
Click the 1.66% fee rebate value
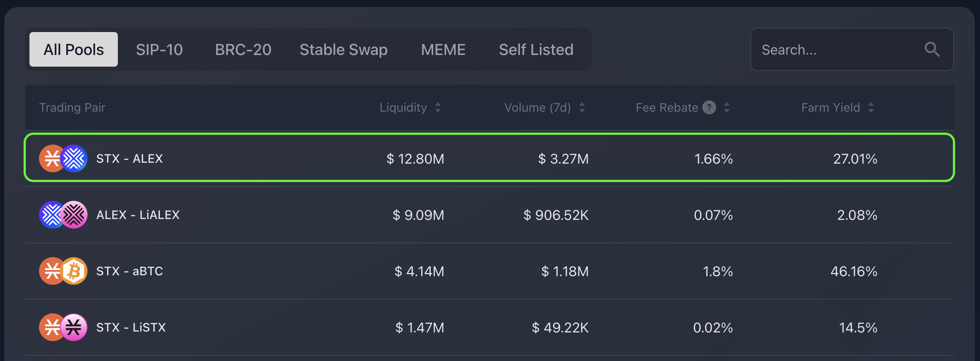(x=714, y=159)
